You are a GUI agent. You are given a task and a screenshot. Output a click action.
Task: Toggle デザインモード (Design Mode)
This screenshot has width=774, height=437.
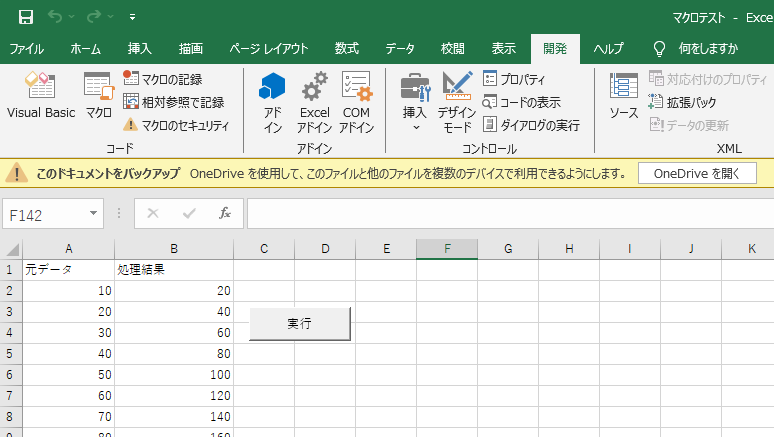(457, 102)
